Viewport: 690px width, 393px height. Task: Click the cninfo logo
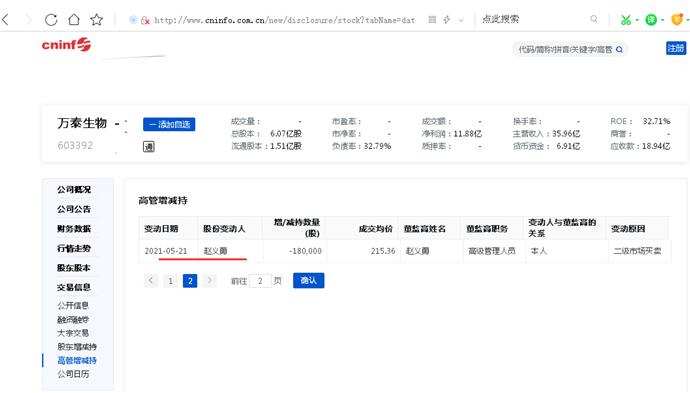click(66, 44)
